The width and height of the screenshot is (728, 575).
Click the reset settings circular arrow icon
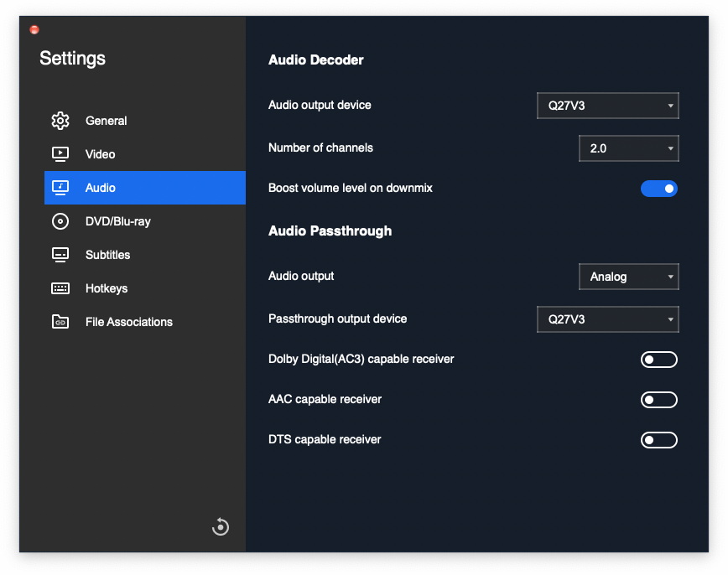tap(221, 526)
